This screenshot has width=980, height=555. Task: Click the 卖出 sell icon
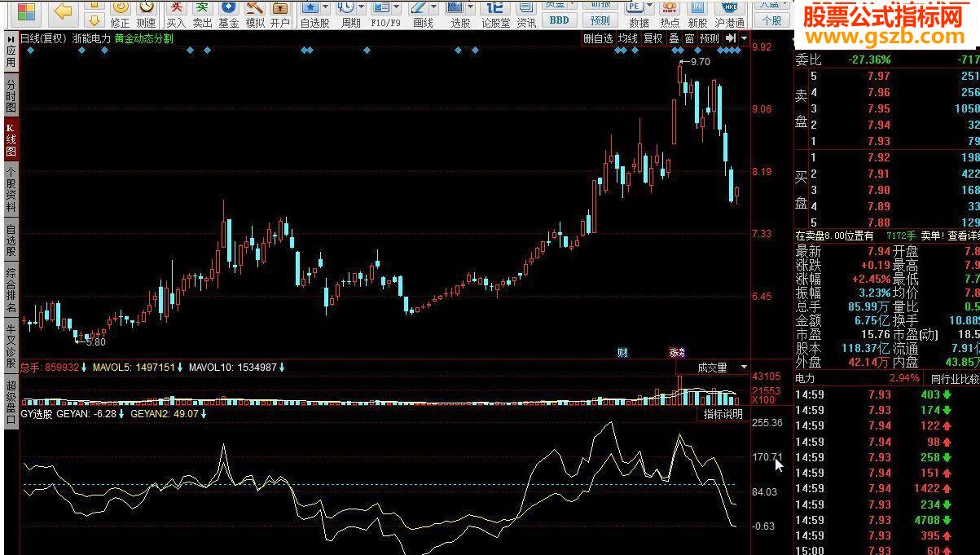(202, 14)
